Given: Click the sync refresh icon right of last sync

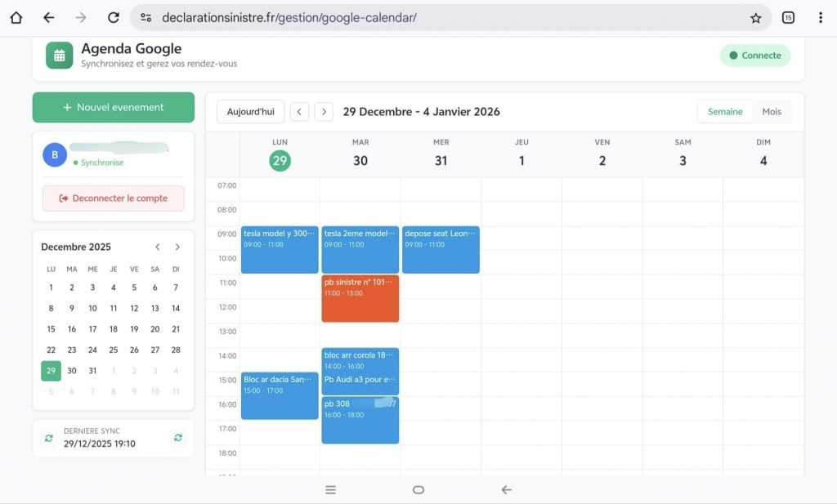Looking at the screenshot, I should (178, 439).
